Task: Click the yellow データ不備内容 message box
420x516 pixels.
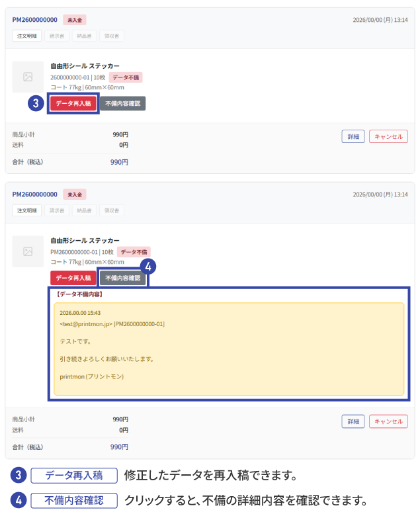Action: pyautogui.click(x=229, y=349)
